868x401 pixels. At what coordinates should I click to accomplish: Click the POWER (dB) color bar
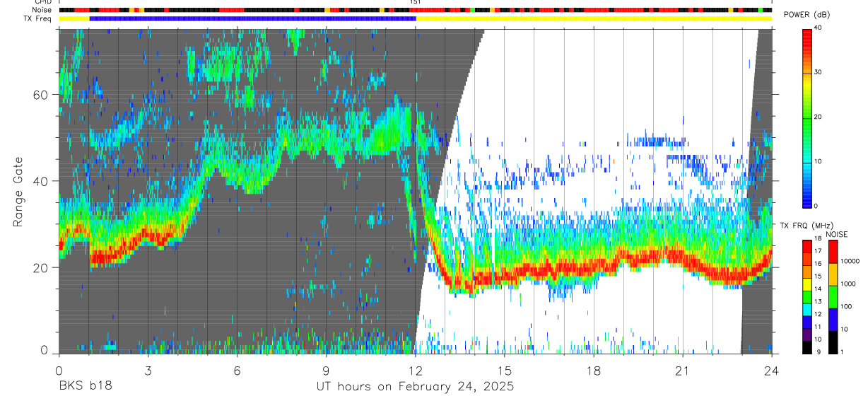pyautogui.click(x=807, y=117)
